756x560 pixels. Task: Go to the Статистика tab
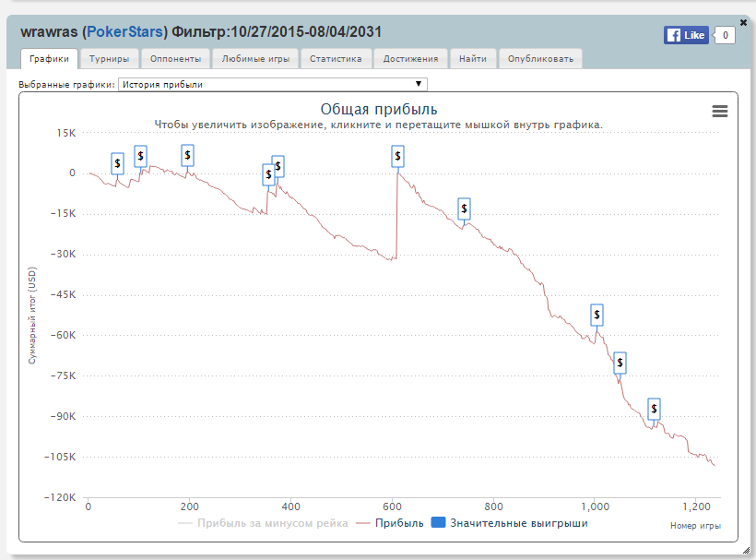pyautogui.click(x=336, y=59)
